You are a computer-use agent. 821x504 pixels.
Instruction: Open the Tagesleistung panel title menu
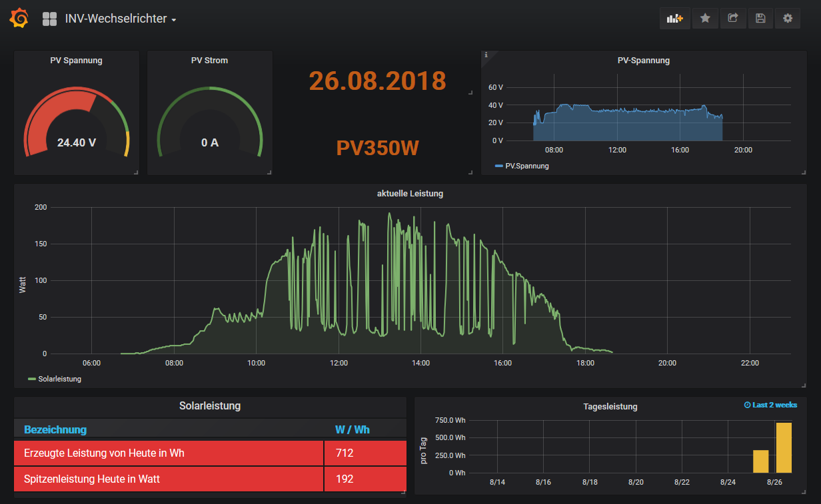tap(610, 406)
